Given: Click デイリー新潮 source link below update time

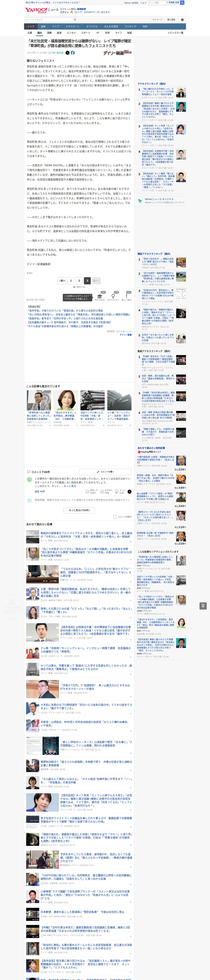Looking at the screenshot, I should pyautogui.click(x=125, y=335).
